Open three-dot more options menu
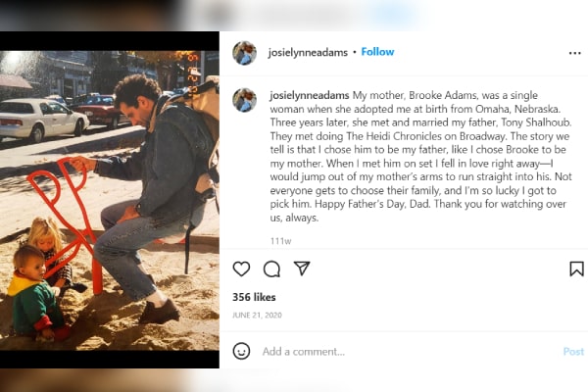The height and width of the screenshot is (392, 588). 574,53
